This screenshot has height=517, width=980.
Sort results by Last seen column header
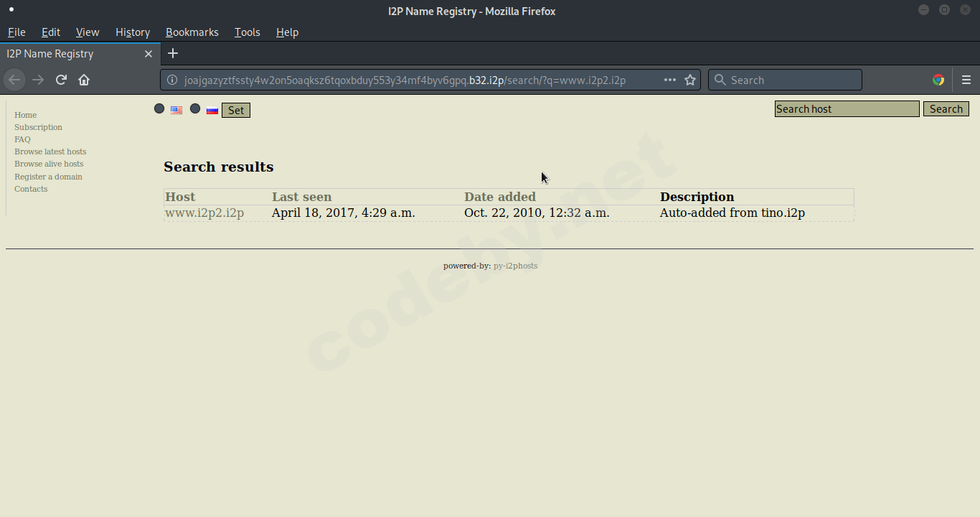coord(301,197)
